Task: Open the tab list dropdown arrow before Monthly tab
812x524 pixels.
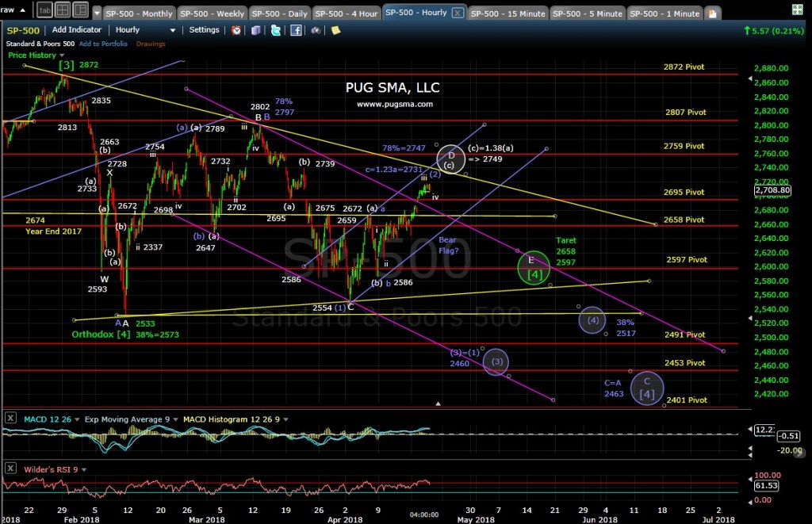Action: tap(97, 13)
